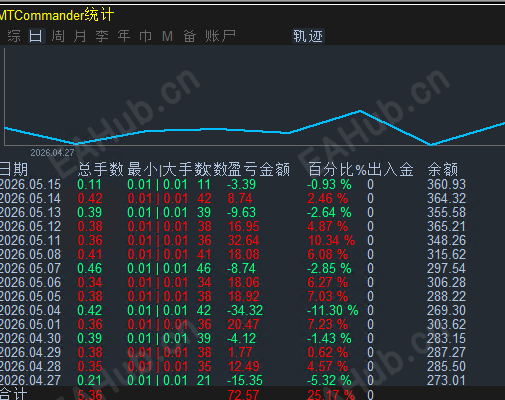Viewport: 505px width, 400px height.
Task: Click total lots 0.46
Action: [x=90, y=268]
